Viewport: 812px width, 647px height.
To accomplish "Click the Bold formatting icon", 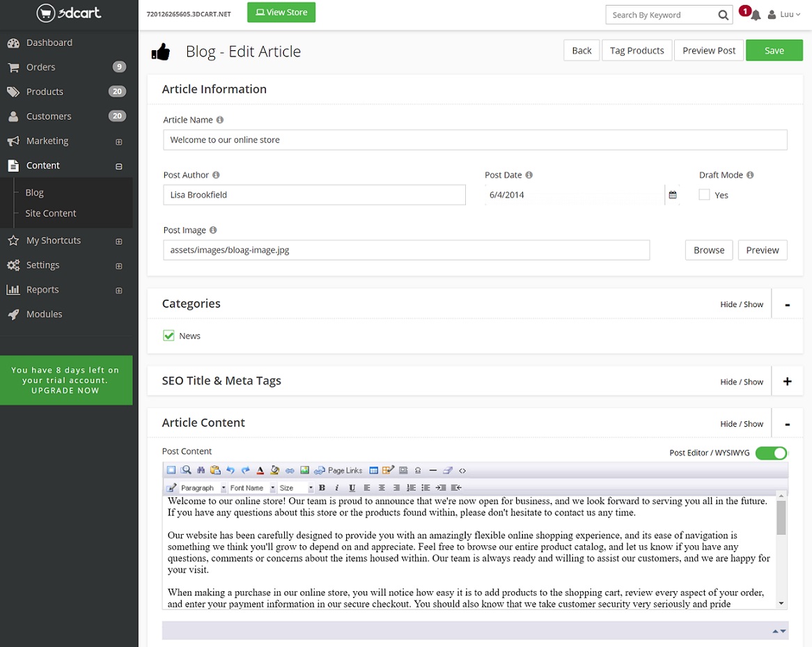I will (x=322, y=488).
